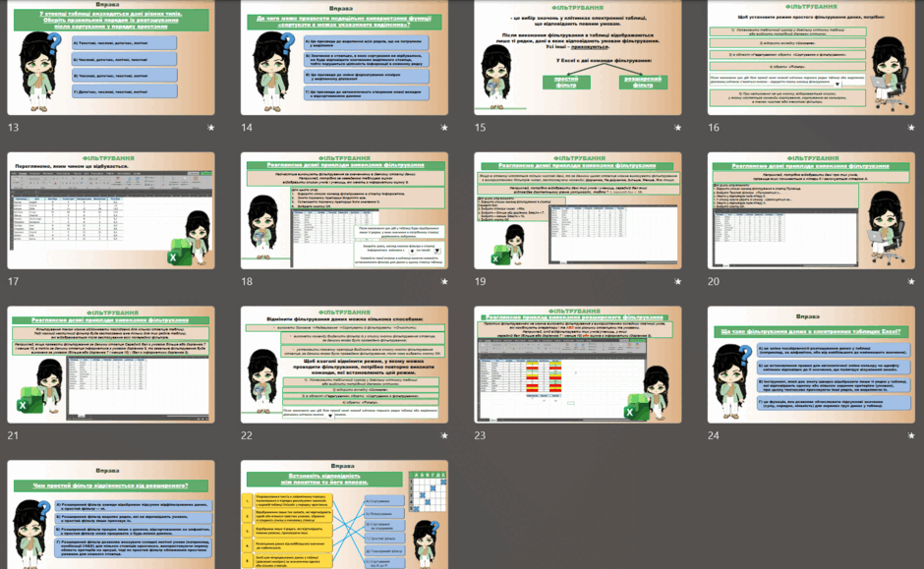Click animation star icon under slide 14
The width and height of the screenshot is (924, 569).
click(444, 127)
